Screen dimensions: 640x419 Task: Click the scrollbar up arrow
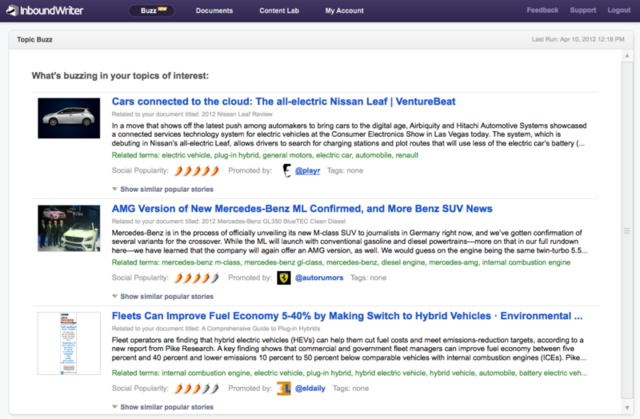[x=627, y=55]
